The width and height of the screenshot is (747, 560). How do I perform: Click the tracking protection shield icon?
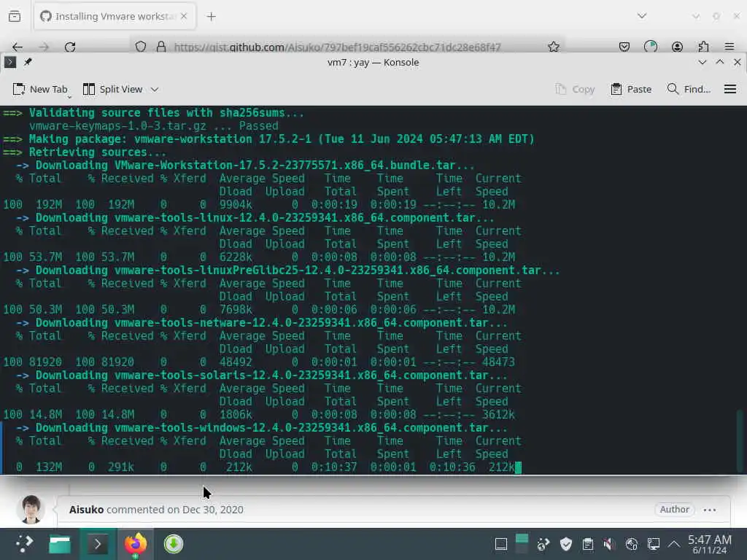point(141,47)
